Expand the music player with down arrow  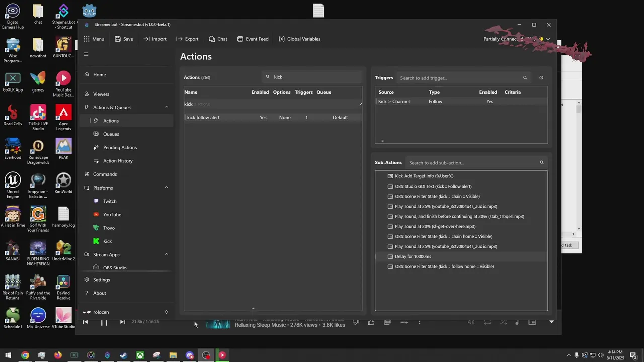(551, 322)
